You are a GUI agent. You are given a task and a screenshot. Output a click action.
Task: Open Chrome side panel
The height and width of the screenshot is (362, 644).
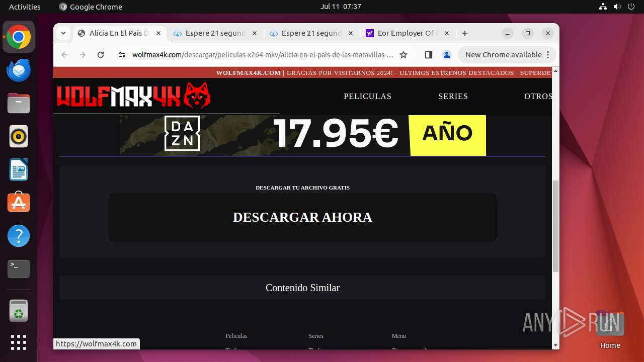click(x=429, y=55)
